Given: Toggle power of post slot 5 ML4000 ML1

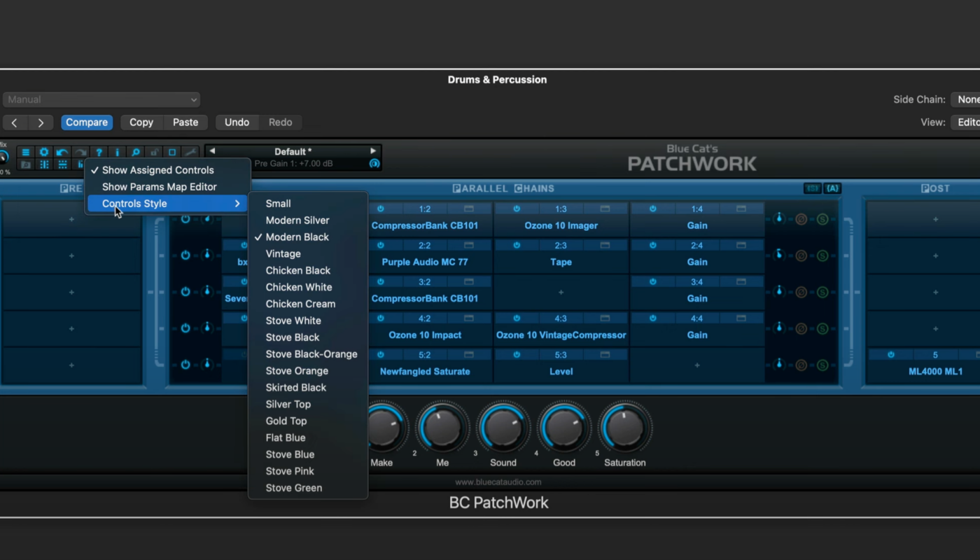Looking at the screenshot, I should (x=891, y=355).
